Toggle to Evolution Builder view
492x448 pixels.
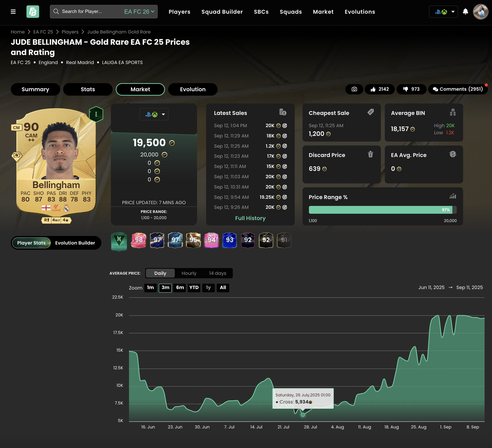[x=75, y=243]
